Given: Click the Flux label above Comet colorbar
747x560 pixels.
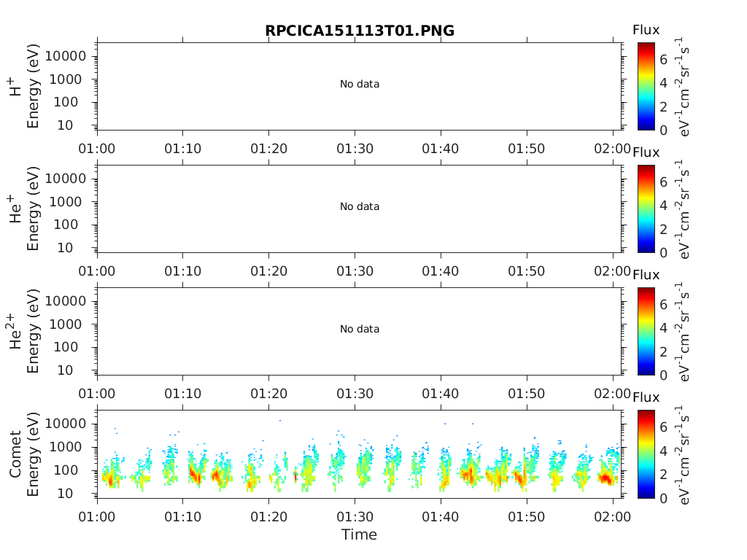Looking at the screenshot, I should [x=646, y=397].
